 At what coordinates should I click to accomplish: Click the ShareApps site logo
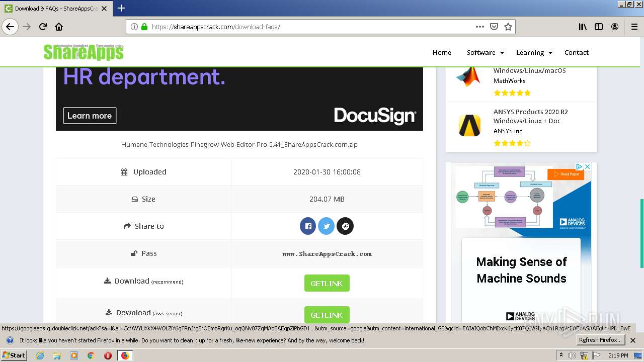(84, 52)
